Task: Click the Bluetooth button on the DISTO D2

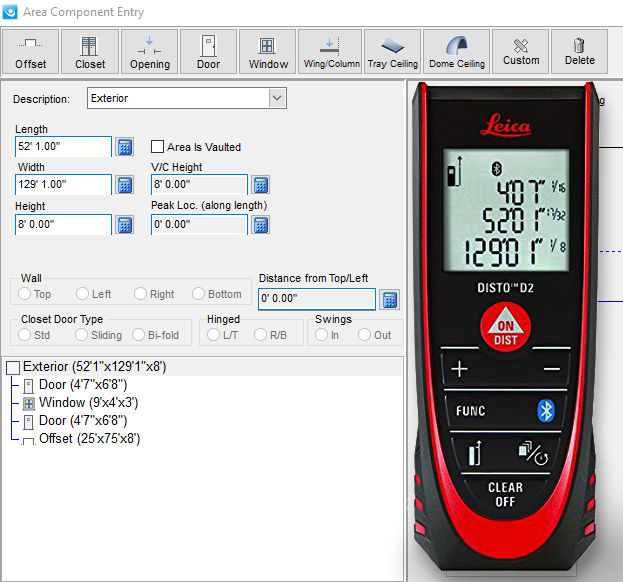Action: point(546,411)
